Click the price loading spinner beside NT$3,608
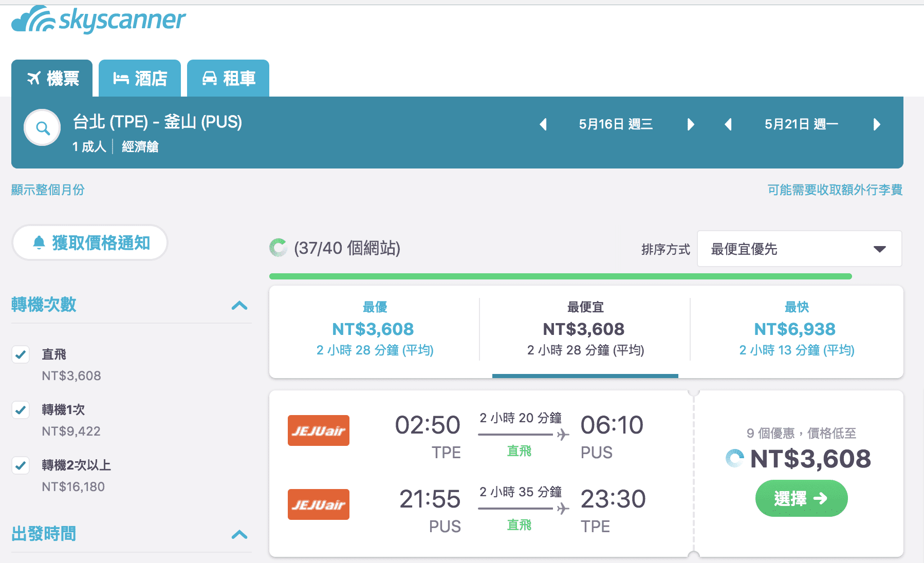 click(x=734, y=458)
